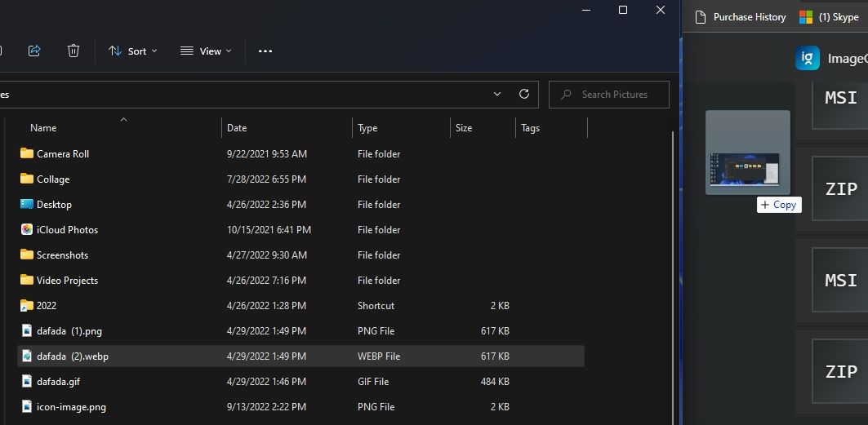The width and height of the screenshot is (868, 425).
Task: Expand the address bar history dropdown
Action: click(497, 94)
